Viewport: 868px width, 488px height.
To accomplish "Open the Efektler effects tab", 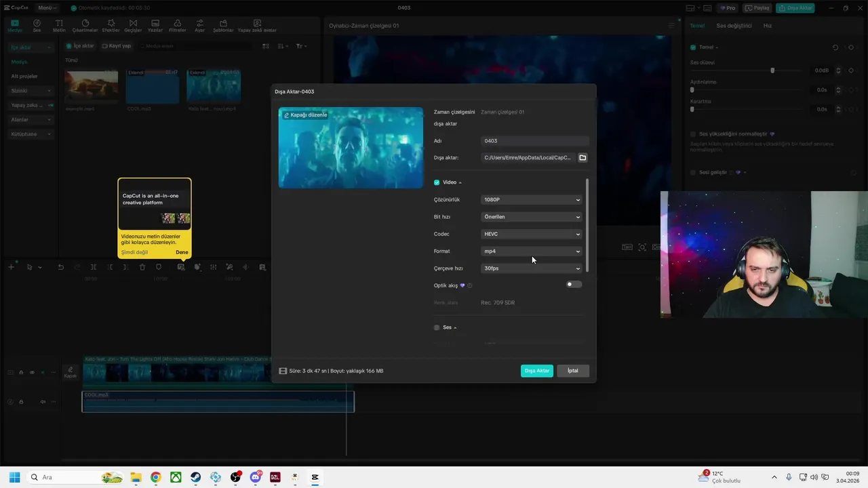I will click(111, 26).
